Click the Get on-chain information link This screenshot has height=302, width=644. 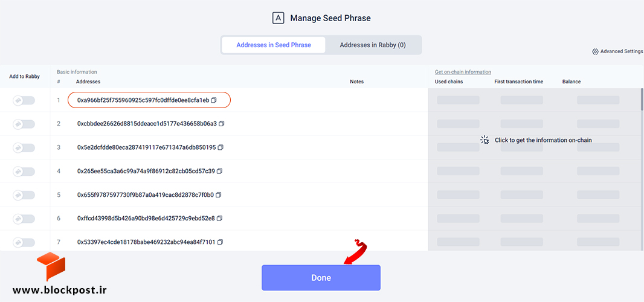pyautogui.click(x=463, y=72)
